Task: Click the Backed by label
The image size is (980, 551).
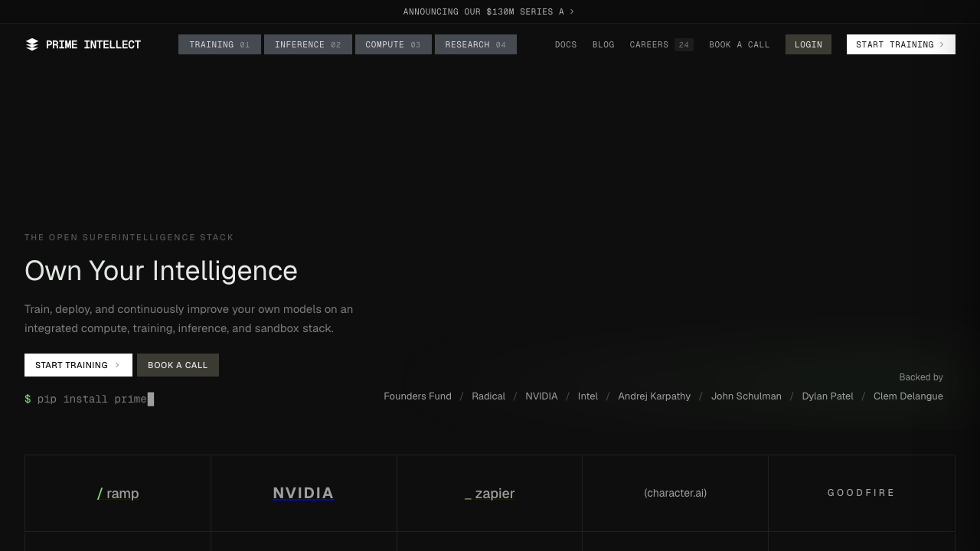Action: 921,377
